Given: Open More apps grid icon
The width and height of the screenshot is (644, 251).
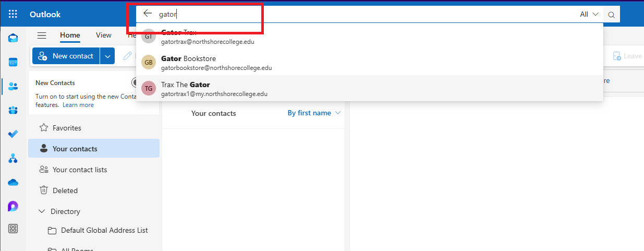Looking at the screenshot, I should [13, 229].
